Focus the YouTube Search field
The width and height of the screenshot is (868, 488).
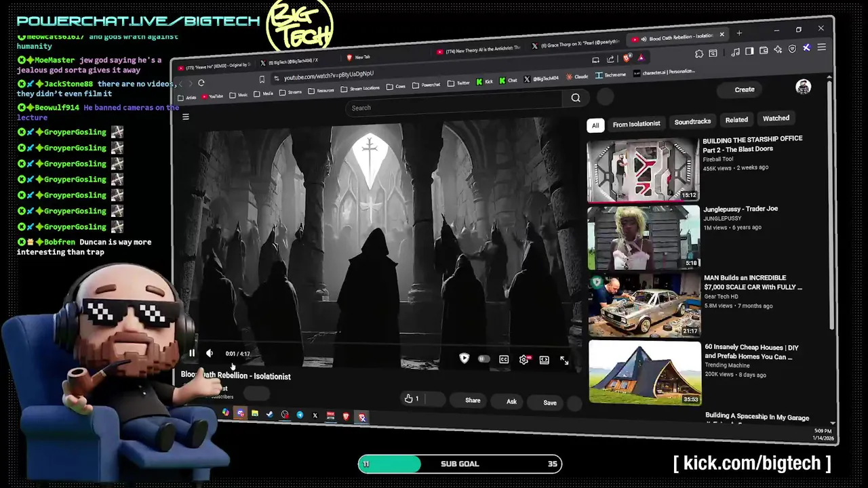[x=454, y=107]
